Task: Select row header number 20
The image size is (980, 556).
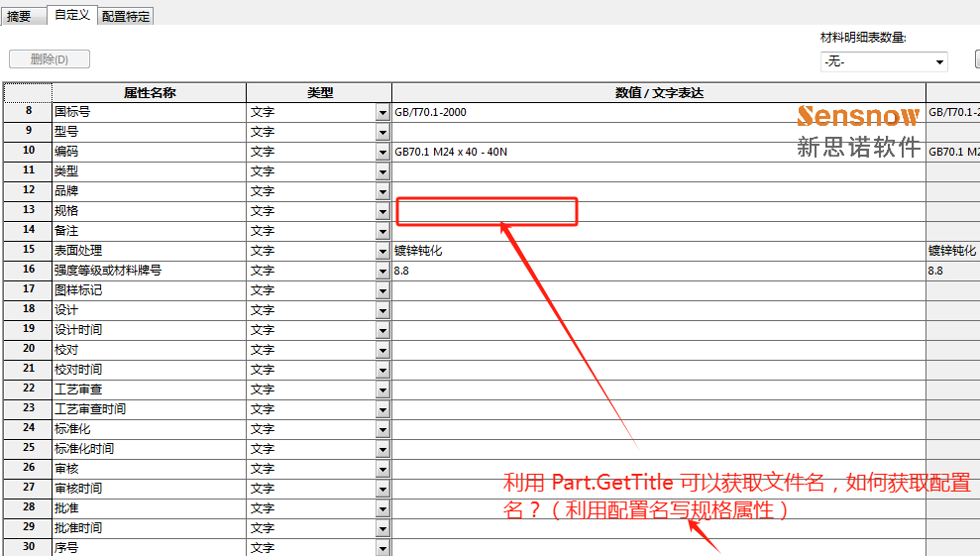Action: coord(29,350)
